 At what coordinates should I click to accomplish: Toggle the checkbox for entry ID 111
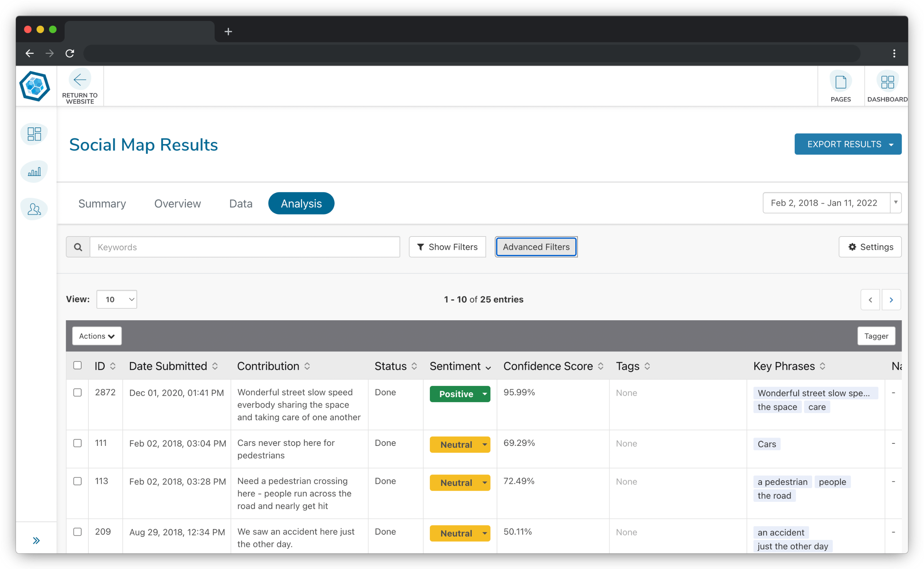[77, 443]
